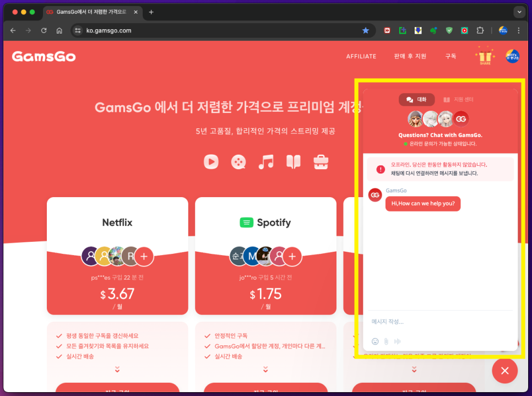Screen dimensions: 532x396
Task: Record a voice message in chat
Action: (x=397, y=341)
